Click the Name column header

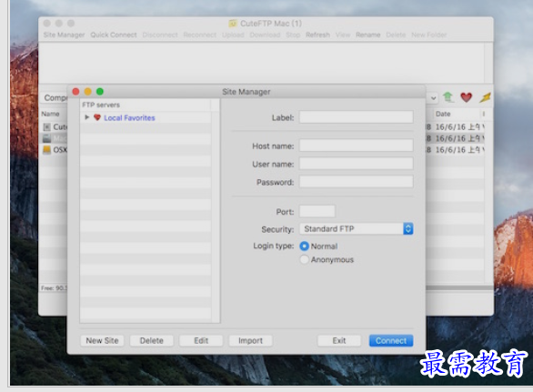pyautogui.click(x=50, y=114)
